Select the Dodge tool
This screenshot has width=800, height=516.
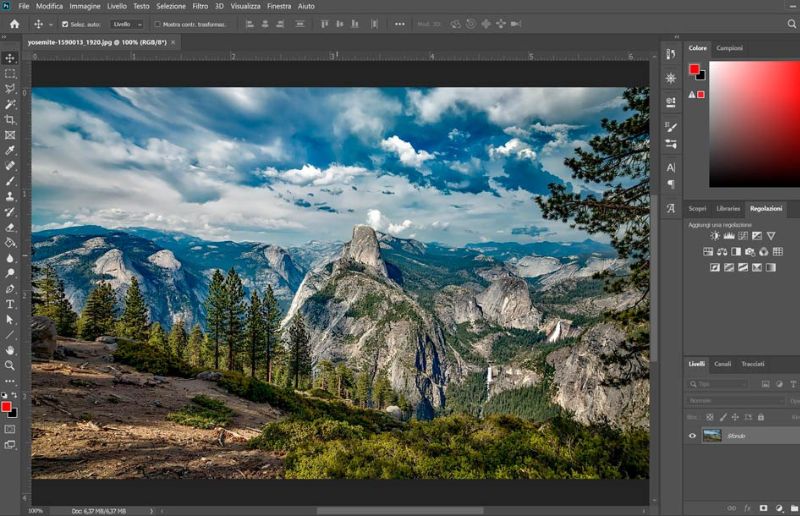click(x=10, y=273)
